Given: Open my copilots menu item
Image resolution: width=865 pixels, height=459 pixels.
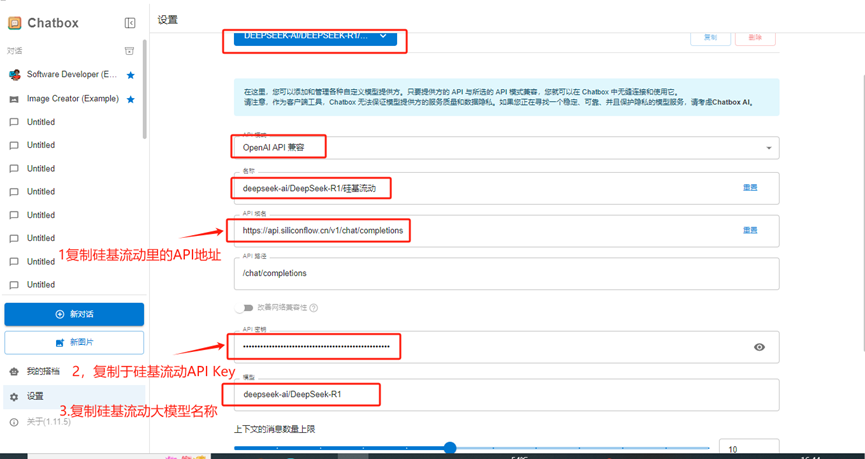Looking at the screenshot, I should point(74,371).
